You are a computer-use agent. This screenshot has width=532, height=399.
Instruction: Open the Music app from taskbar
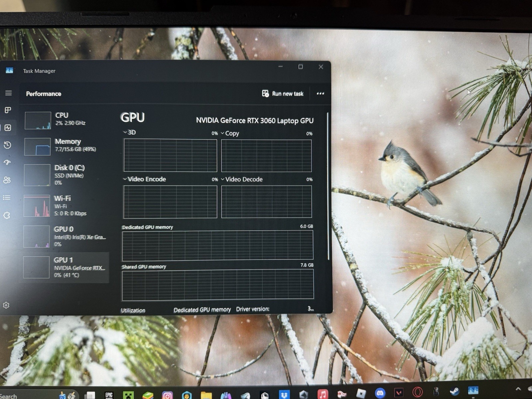(x=323, y=394)
